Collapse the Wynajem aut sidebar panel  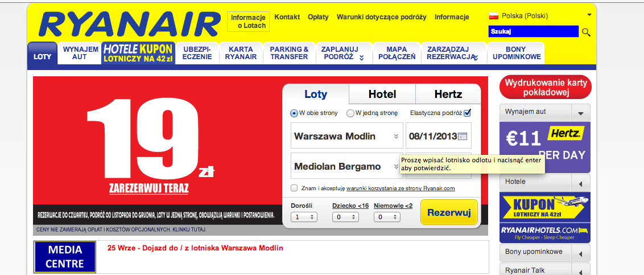point(581,113)
